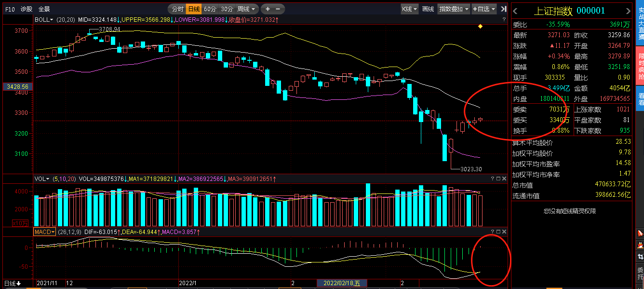Switch chart to 分时 view
This screenshot has width=644, height=289.
point(177,9)
